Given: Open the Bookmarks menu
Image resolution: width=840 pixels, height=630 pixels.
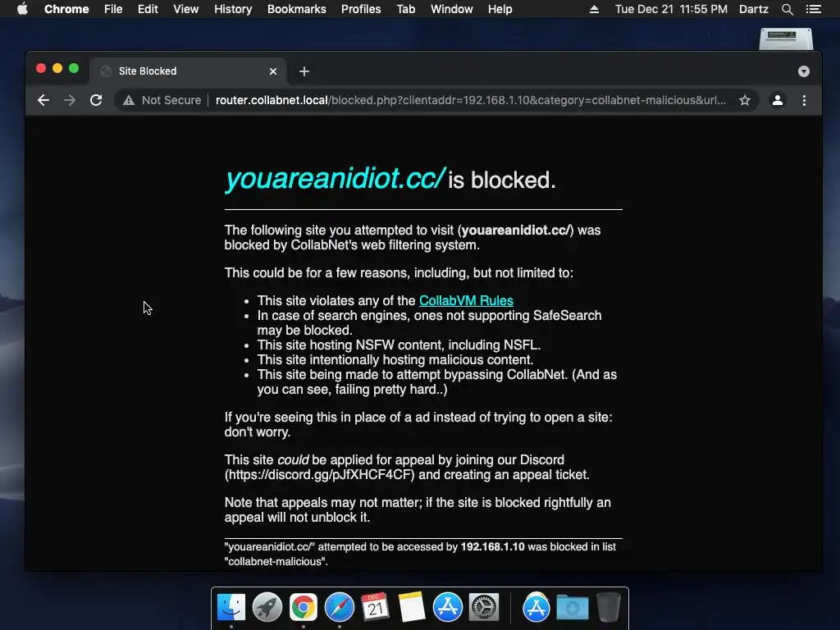Looking at the screenshot, I should pos(297,9).
